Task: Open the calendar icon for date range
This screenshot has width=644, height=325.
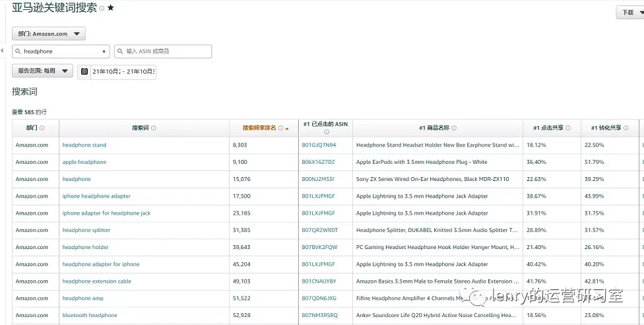Action: coord(84,71)
